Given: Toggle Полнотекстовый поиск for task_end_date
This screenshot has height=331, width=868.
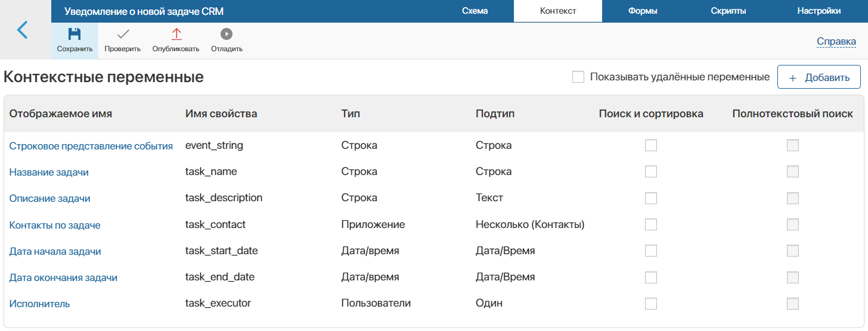Looking at the screenshot, I should tap(793, 277).
